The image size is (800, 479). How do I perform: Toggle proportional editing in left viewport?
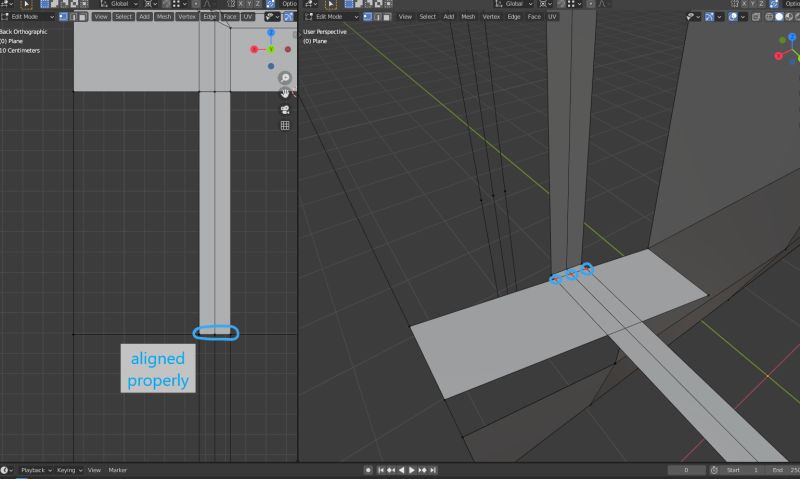pos(195,4)
